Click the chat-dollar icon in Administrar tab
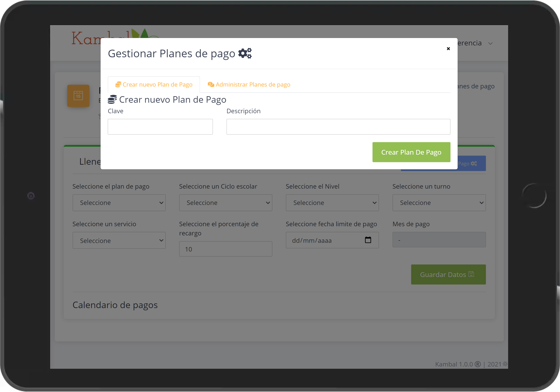Image resolution: width=560 pixels, height=392 pixels. coord(211,84)
